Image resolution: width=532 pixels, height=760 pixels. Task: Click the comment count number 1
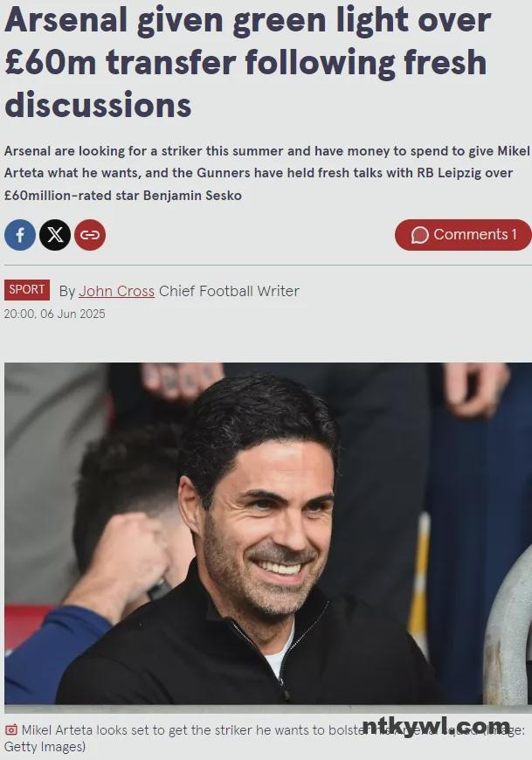[514, 235]
